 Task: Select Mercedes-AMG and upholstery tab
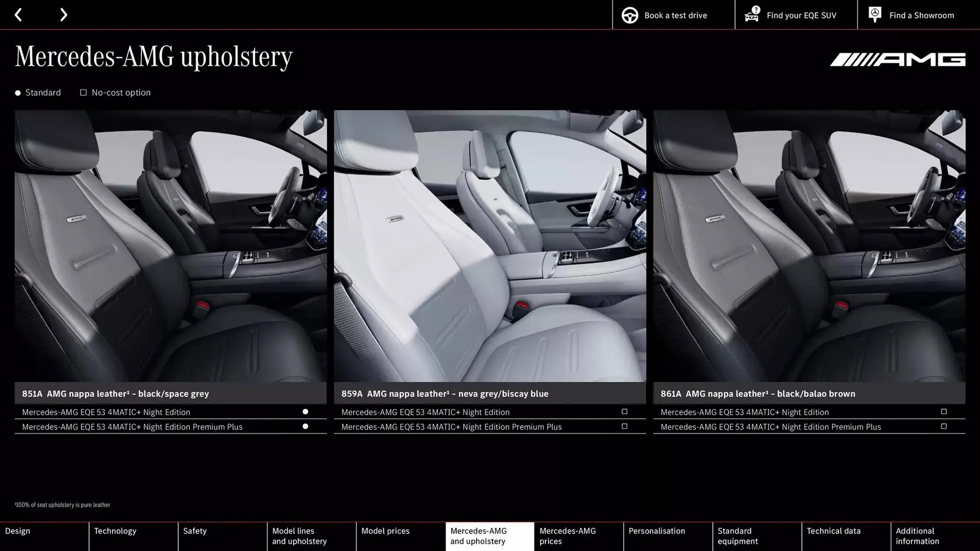[489, 536]
